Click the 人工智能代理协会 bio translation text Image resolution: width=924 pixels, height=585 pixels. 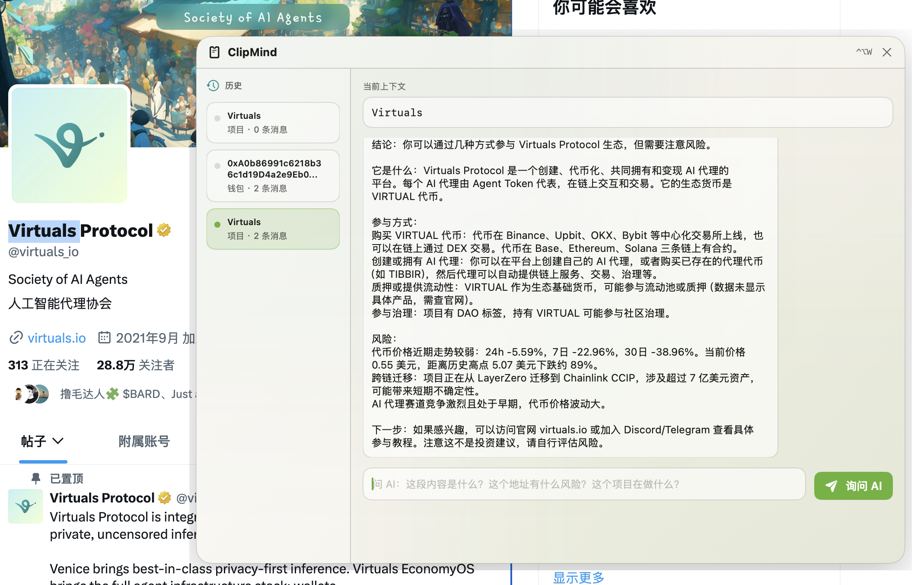click(60, 303)
